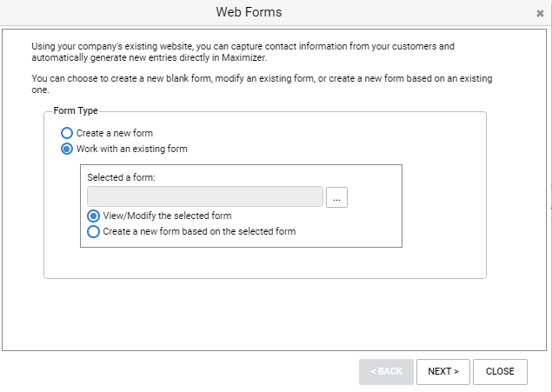Click the "View/Modify the selected form" label text

[167, 216]
